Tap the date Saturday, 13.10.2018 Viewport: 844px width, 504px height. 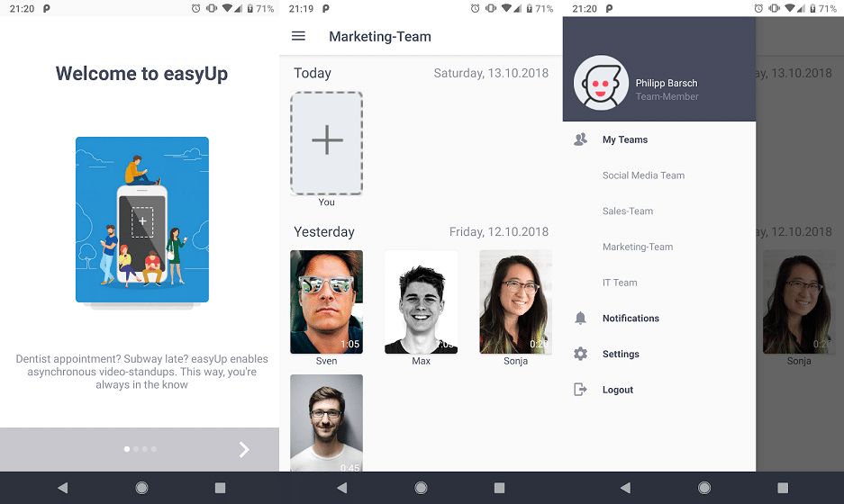tap(491, 73)
